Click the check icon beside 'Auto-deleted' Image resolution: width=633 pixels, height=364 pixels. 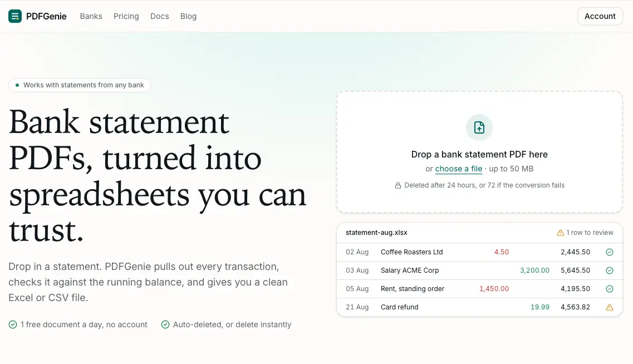point(165,324)
